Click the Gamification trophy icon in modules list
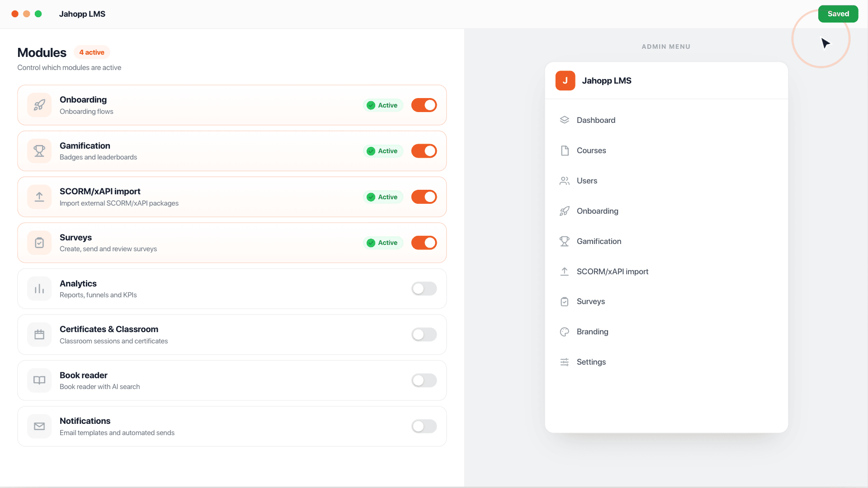868x488 pixels. click(39, 151)
